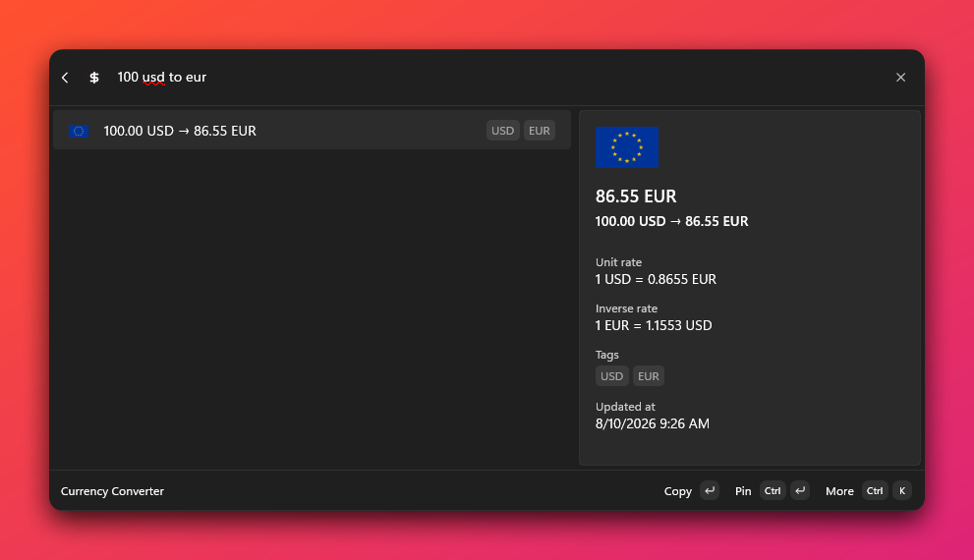This screenshot has width=974, height=560.
Task: Select the 100.00 USD → 86.55 EUR result
Action: [x=312, y=131]
